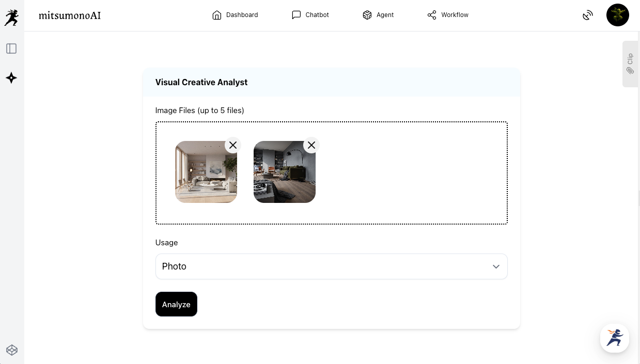
Task: Remove the light living room image
Action: tap(233, 145)
